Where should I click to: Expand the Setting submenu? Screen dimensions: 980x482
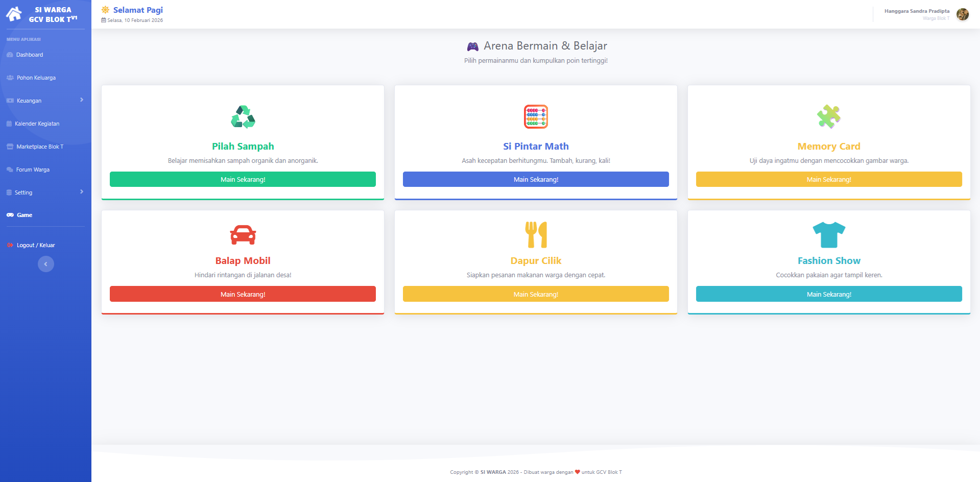pos(81,192)
